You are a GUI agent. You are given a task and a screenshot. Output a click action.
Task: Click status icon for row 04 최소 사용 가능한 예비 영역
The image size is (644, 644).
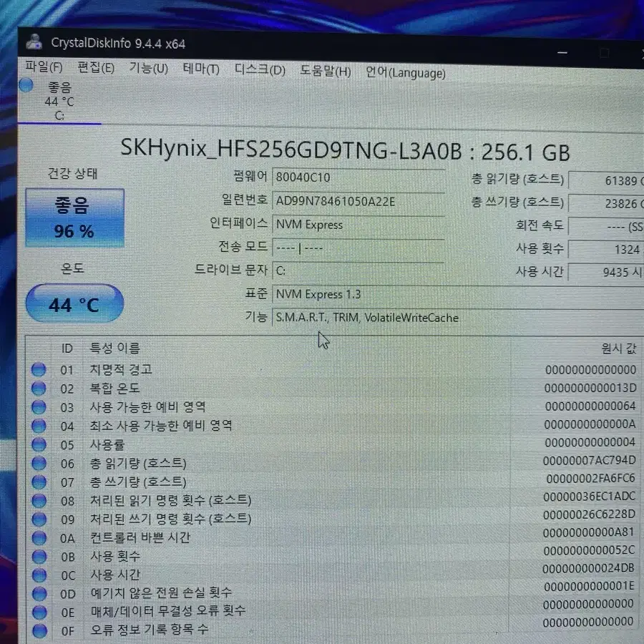click(39, 426)
